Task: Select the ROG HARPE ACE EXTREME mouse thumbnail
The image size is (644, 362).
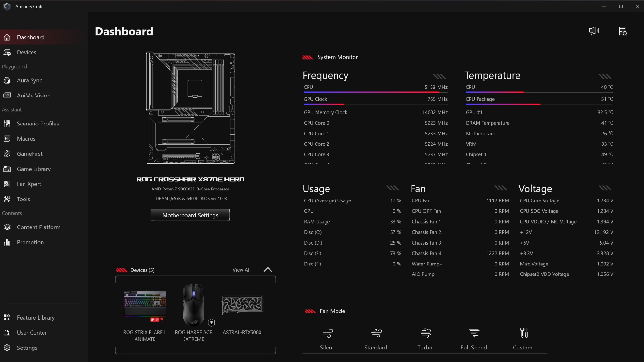Action: [193, 305]
